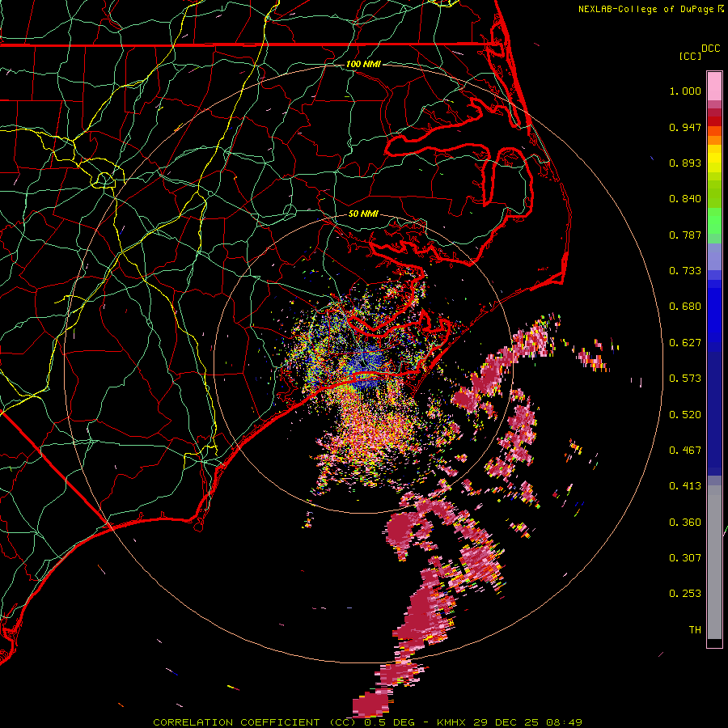The image size is (728, 728).
Task: Select the 0.947 scale value
Action: (685, 127)
